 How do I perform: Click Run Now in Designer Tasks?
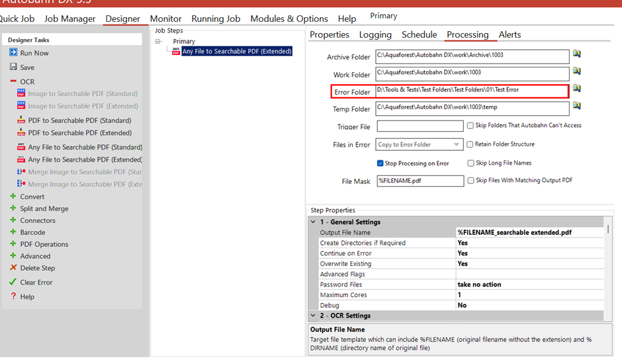click(34, 53)
